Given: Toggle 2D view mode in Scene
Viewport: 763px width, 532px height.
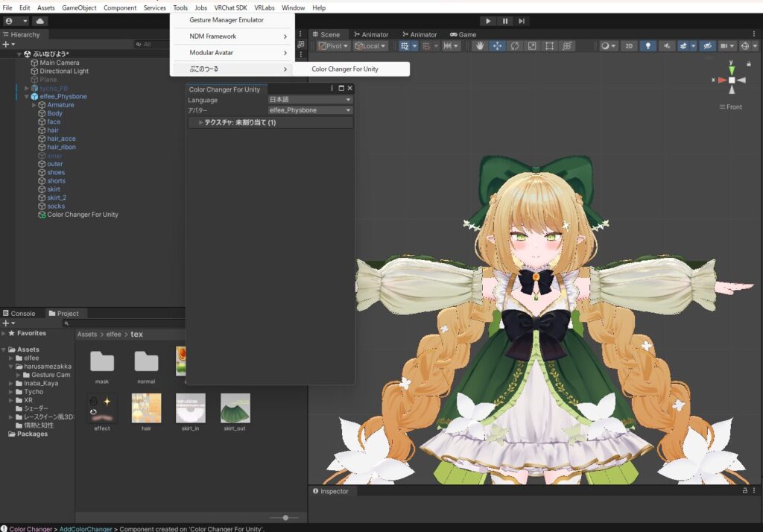Looking at the screenshot, I should point(630,46).
